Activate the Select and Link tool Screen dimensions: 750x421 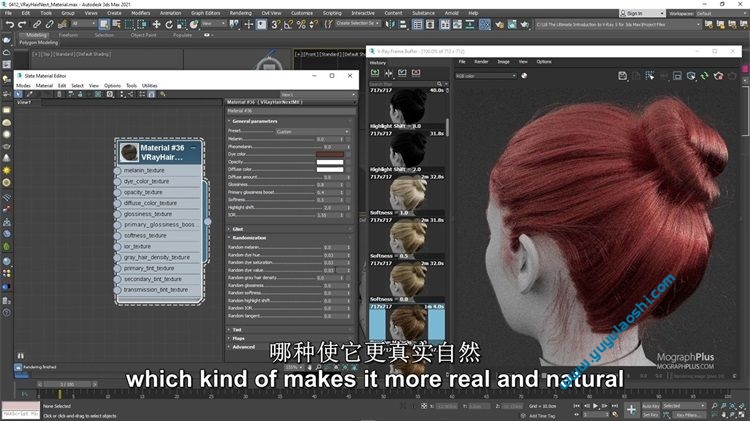[37, 24]
